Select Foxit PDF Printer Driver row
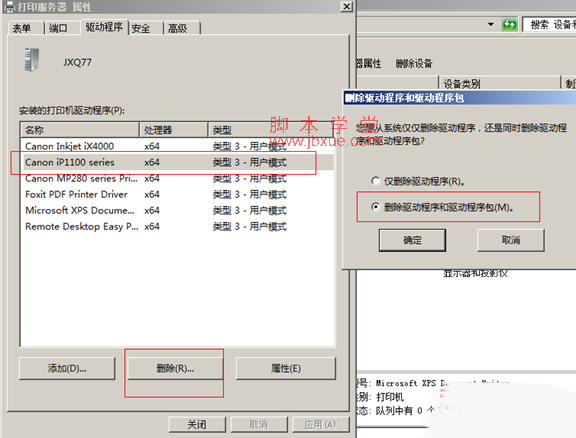The width and height of the screenshot is (576, 438). 178,194
